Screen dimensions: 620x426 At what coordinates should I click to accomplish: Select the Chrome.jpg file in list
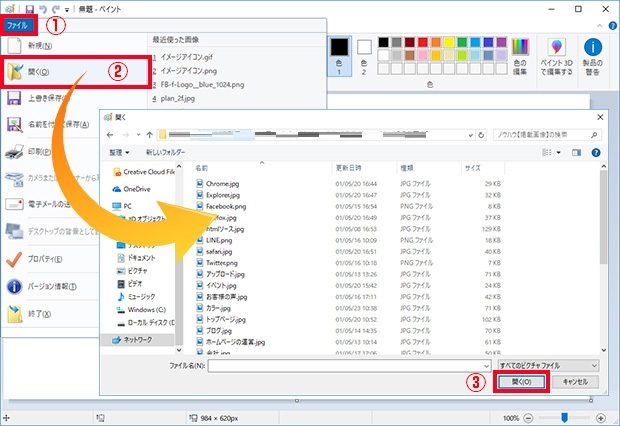(224, 185)
